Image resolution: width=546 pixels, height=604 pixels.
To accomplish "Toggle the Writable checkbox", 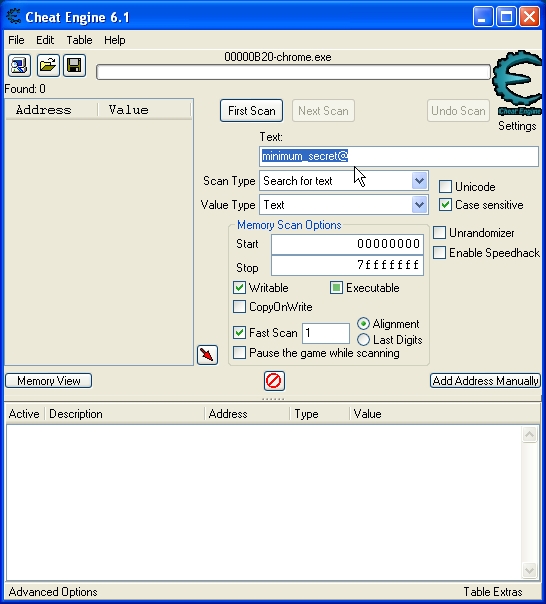I will click(x=239, y=288).
